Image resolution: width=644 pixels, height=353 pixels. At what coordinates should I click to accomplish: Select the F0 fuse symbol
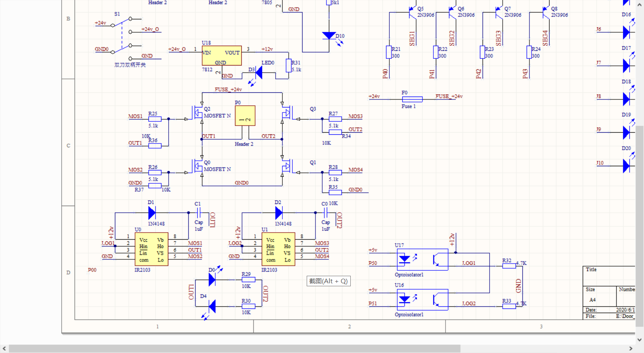412,99
